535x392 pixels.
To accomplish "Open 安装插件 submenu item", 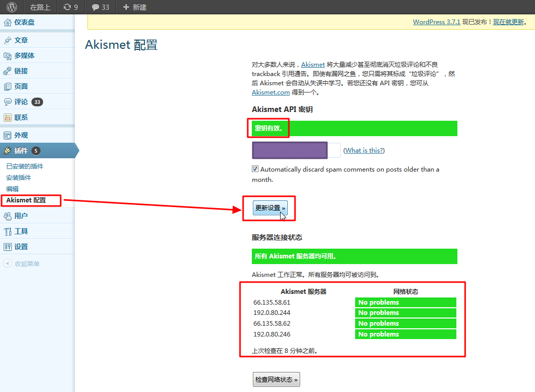I will (19, 177).
